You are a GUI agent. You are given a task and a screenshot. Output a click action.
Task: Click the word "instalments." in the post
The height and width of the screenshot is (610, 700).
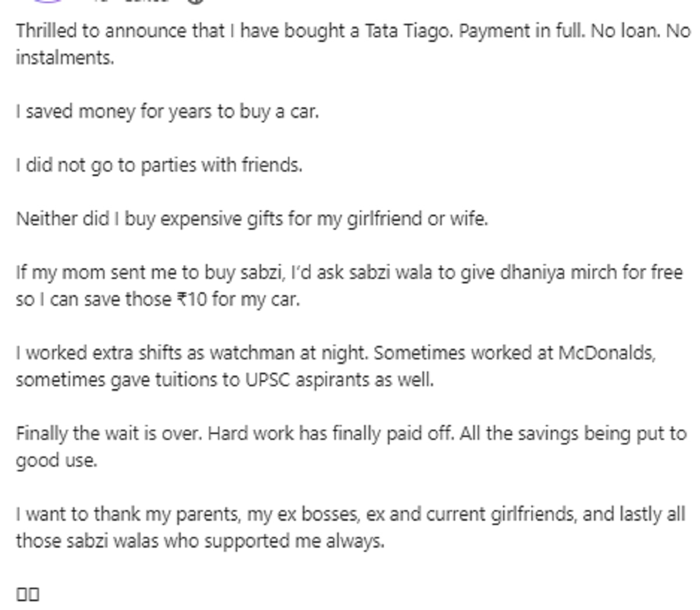(65, 58)
